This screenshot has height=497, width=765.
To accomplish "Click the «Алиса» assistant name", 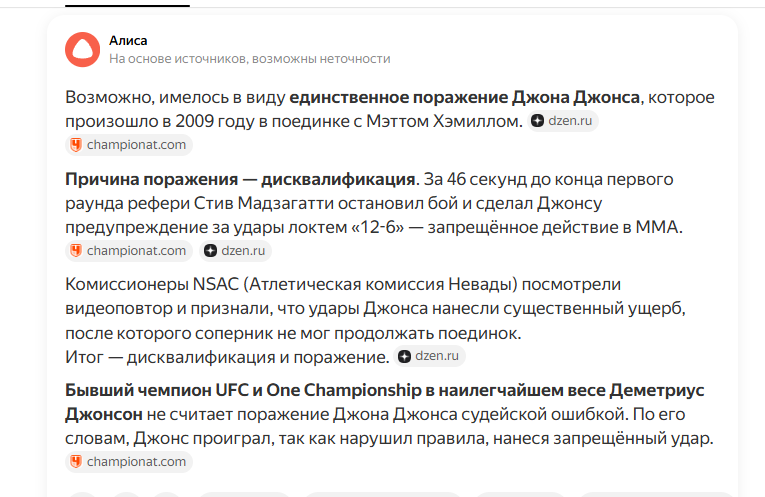I will pyautogui.click(x=128, y=40).
